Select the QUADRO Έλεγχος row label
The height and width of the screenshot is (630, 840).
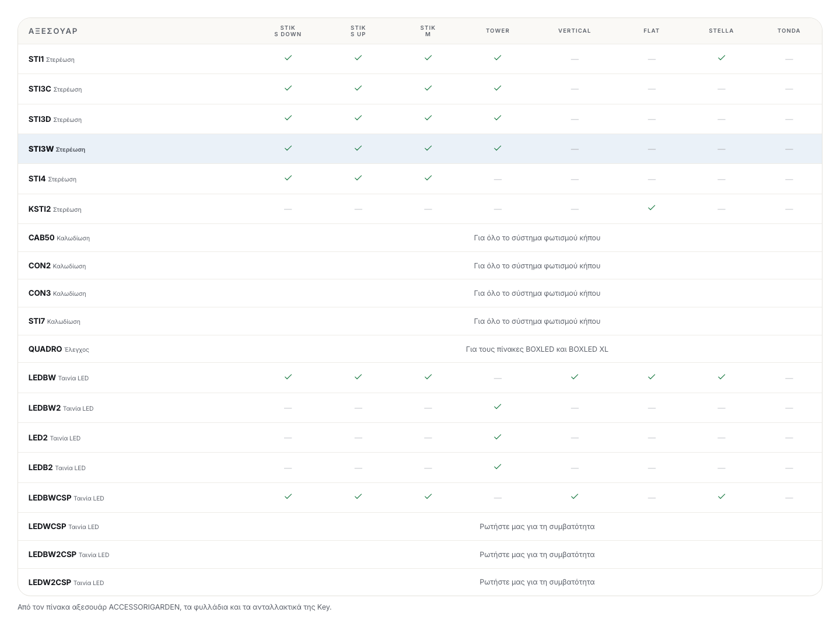click(x=59, y=349)
